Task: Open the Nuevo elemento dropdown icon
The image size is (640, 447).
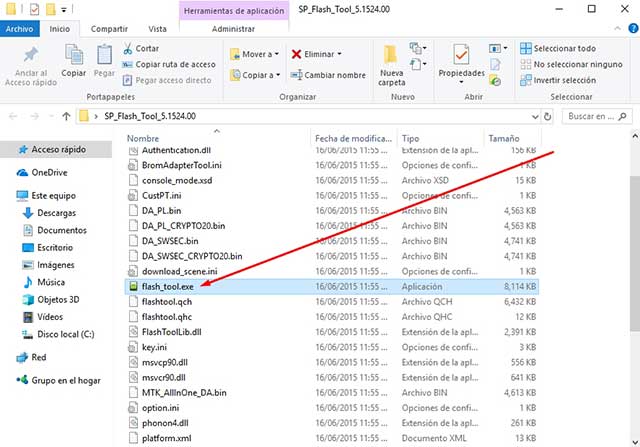Action: tap(418, 49)
